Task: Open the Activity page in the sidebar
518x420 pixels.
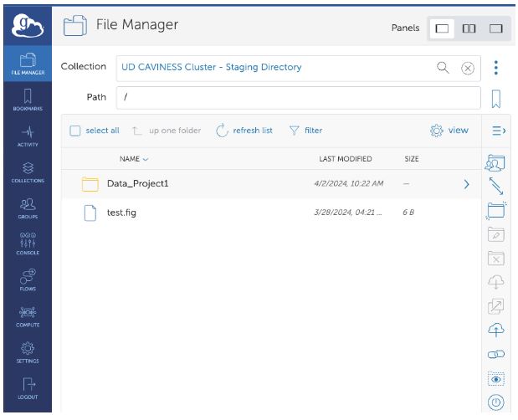Action: click(x=28, y=136)
